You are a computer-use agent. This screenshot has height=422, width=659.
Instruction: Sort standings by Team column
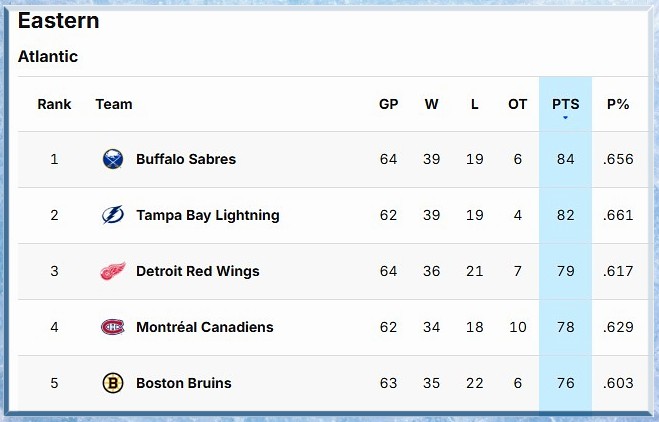114,104
